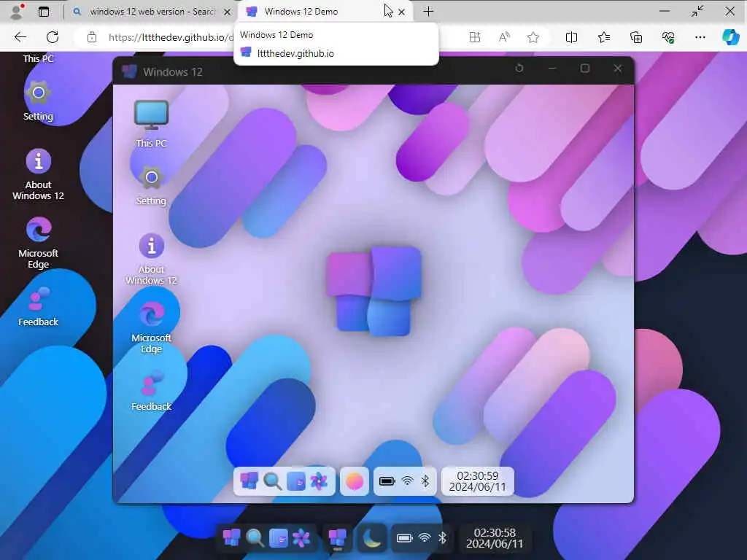Open About Windows 12 inside nested window

point(151,259)
